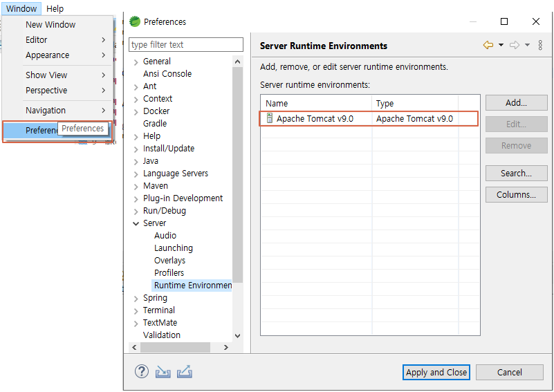This screenshot has width=554, height=392.
Task: Open the back history dropdown arrow
Action: [x=501, y=45]
